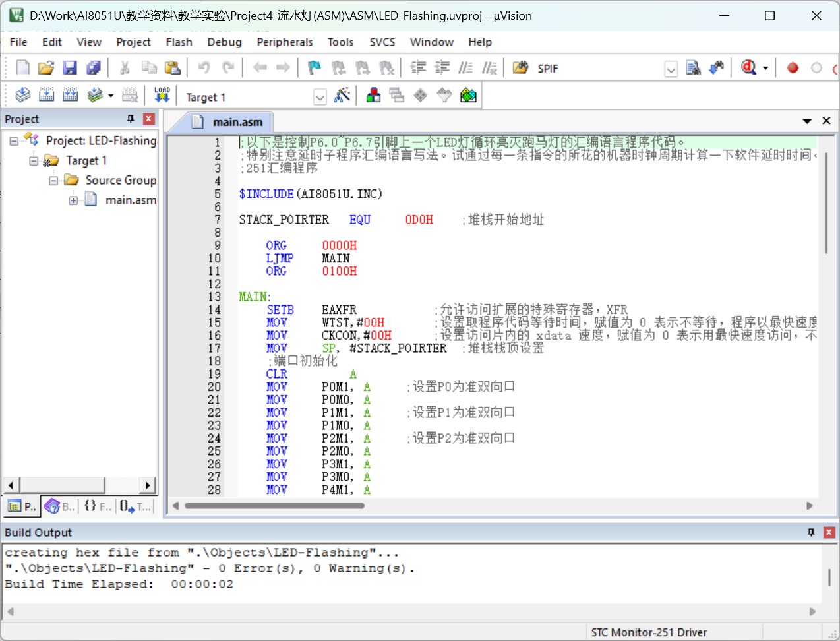Open the SPIF find box dropdown
840x641 pixels.
(x=671, y=69)
